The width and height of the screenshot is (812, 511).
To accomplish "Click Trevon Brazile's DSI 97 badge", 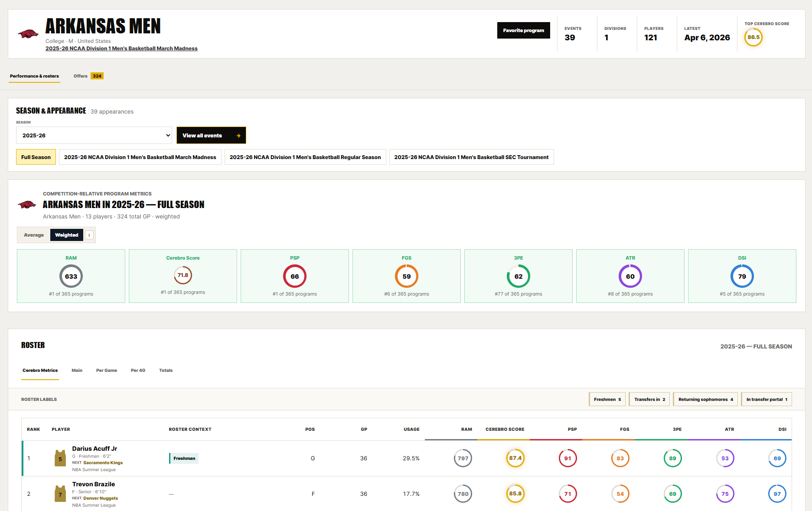I will [x=777, y=494].
